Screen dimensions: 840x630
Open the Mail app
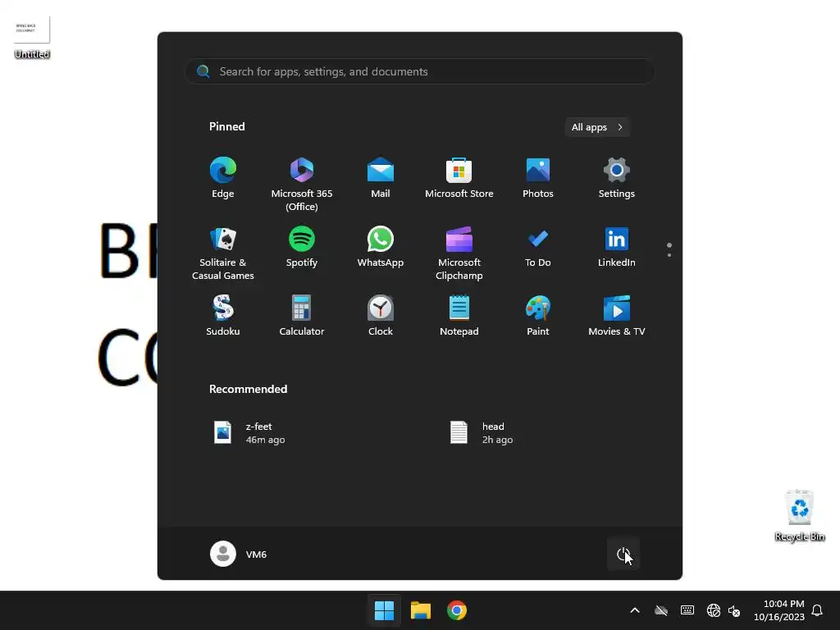(381, 178)
